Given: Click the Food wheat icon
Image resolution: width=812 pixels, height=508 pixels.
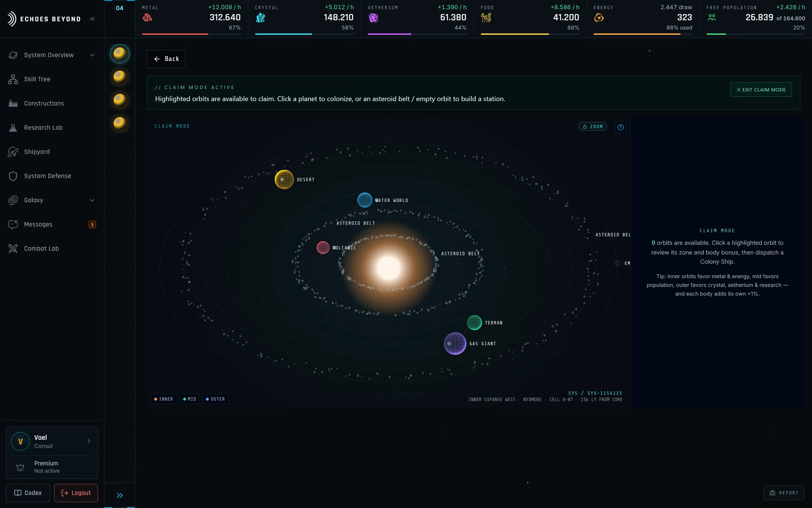Looking at the screenshot, I should pyautogui.click(x=486, y=17).
